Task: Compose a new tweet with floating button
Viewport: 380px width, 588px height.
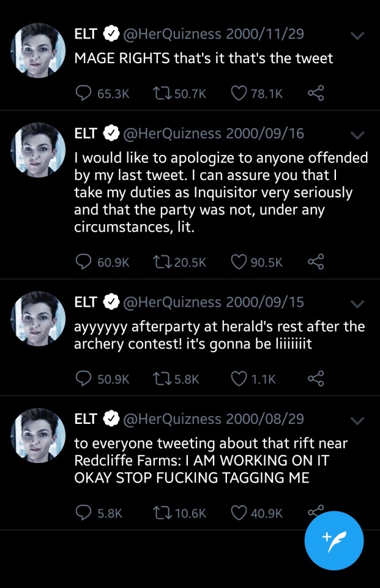Action: [334, 540]
